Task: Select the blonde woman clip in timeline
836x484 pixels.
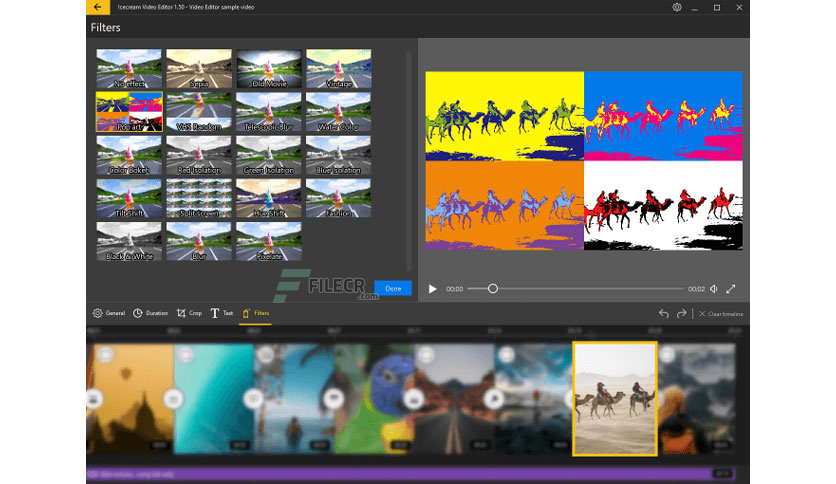Action: pyautogui.click(x=697, y=399)
